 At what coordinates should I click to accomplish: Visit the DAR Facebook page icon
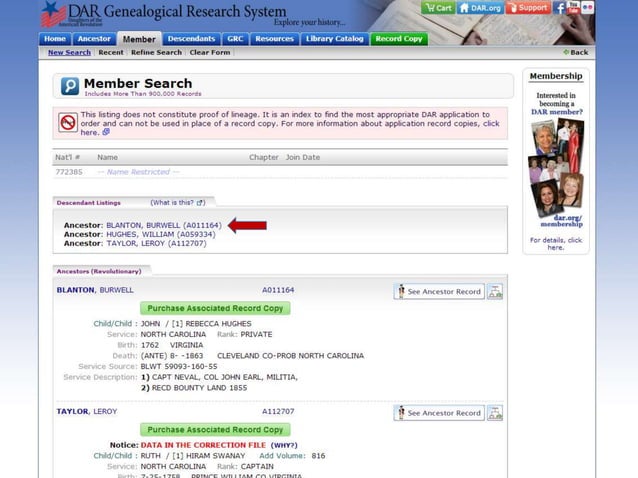pos(559,8)
